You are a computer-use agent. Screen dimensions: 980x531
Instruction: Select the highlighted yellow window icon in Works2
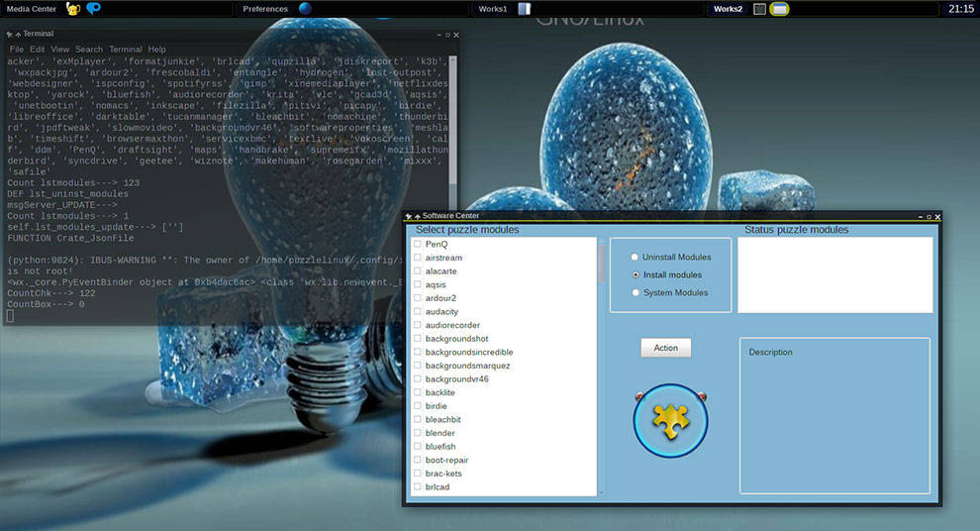pyautogui.click(x=779, y=9)
